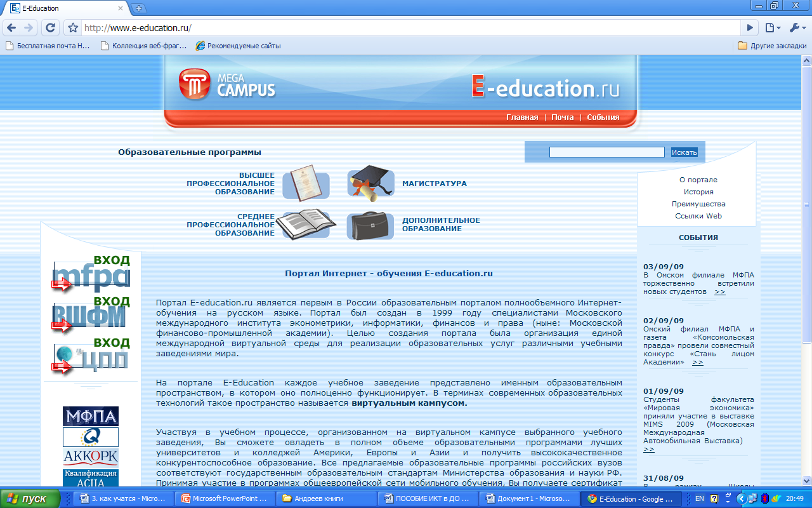Open Ссылки Web in the side menu
Viewport: 812px width, 508px height.
click(x=698, y=216)
